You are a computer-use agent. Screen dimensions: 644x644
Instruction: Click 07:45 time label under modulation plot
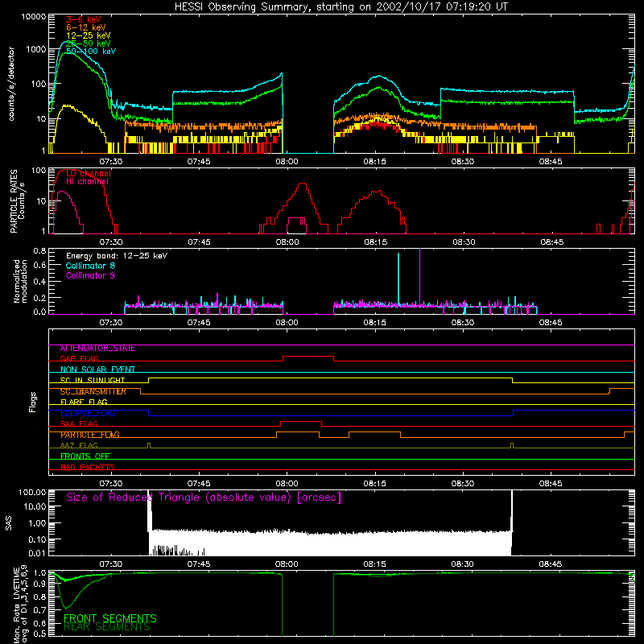click(x=199, y=323)
